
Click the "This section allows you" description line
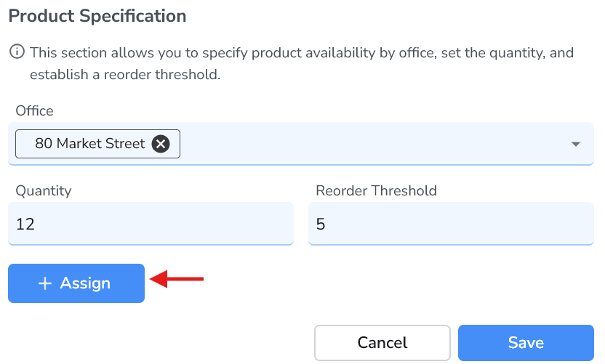[302, 53]
